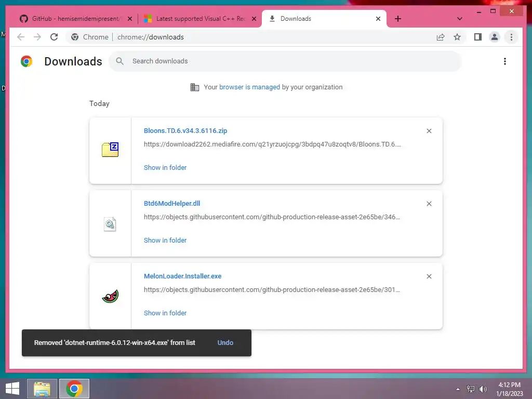
Task: Click the Bloons zip file icon
Action: (110, 150)
